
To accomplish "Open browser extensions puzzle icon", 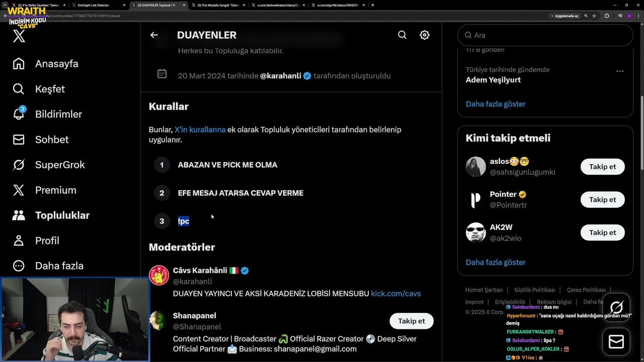I will (607, 16).
